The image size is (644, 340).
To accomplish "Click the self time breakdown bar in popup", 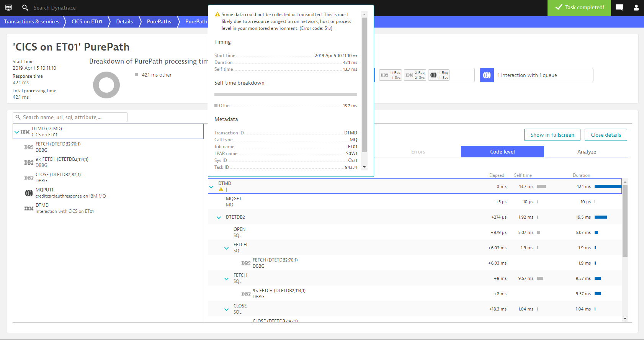I will coord(286,94).
